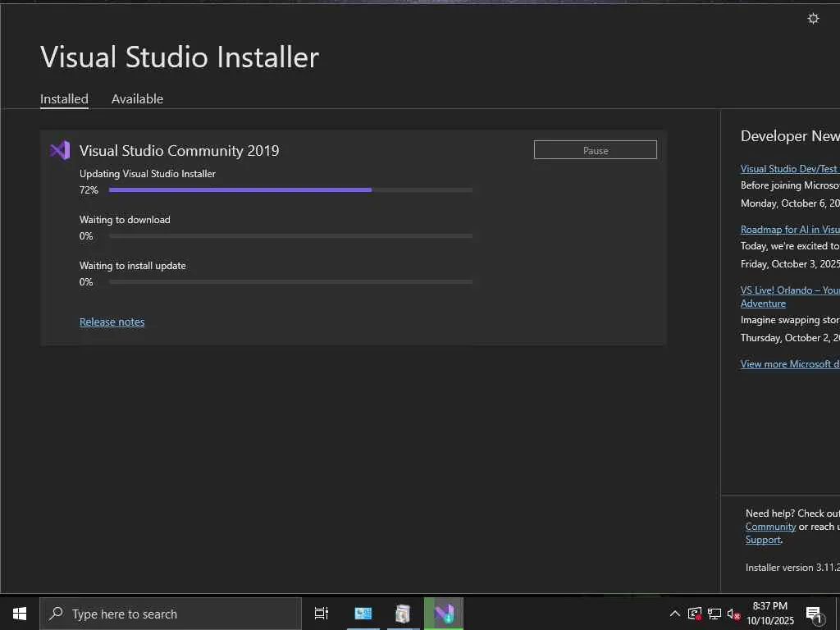Open the network status tray icon
The width and height of the screenshot is (840, 630).
click(714, 614)
